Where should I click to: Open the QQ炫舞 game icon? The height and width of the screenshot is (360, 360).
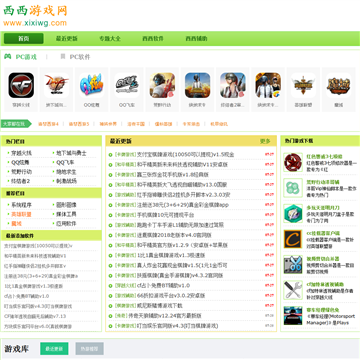[x=92, y=85]
